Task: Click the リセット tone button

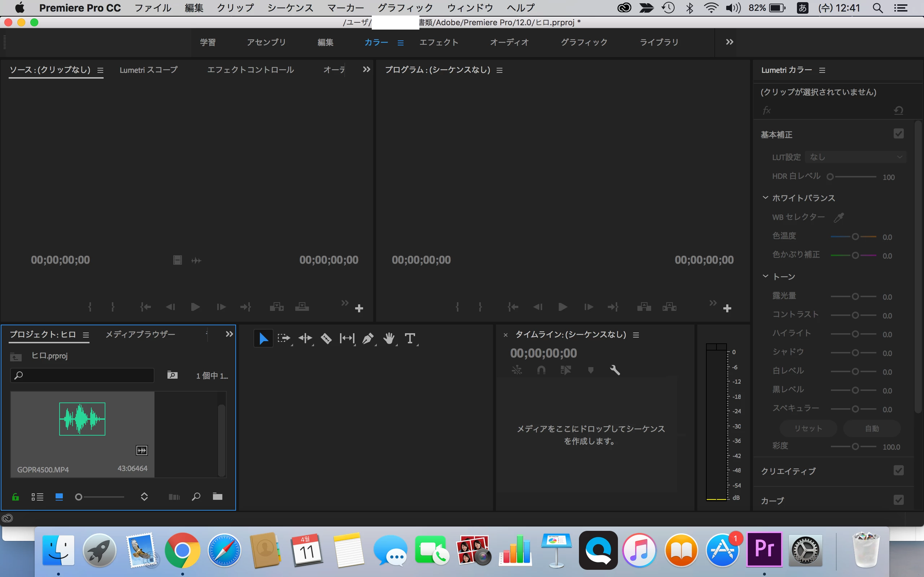Action: coord(808,428)
